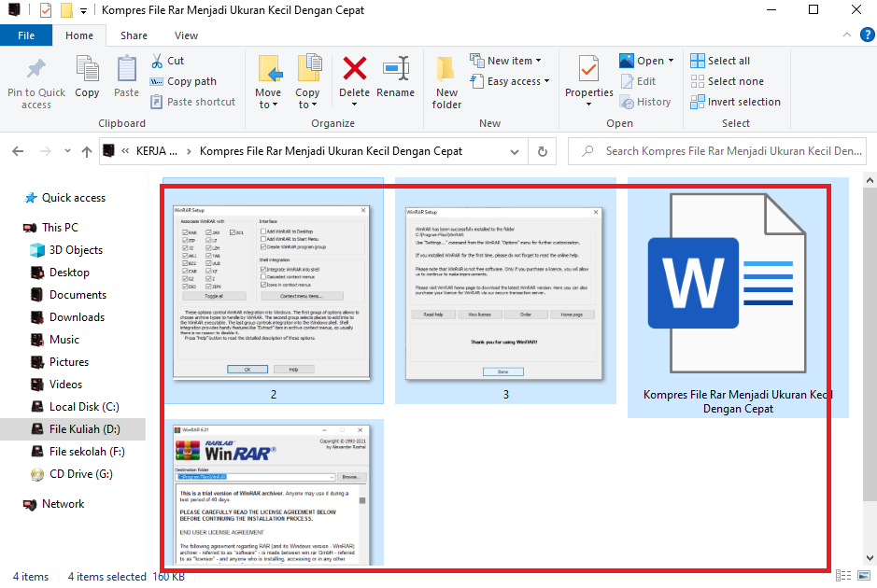Open Pictures in the navigation pane
877x588 pixels.
click(69, 361)
